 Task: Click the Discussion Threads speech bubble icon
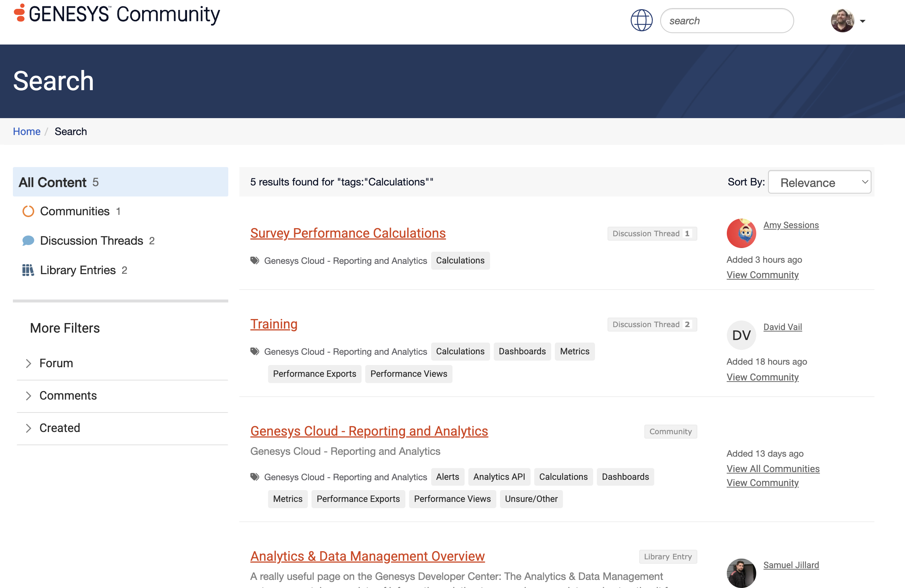point(28,241)
